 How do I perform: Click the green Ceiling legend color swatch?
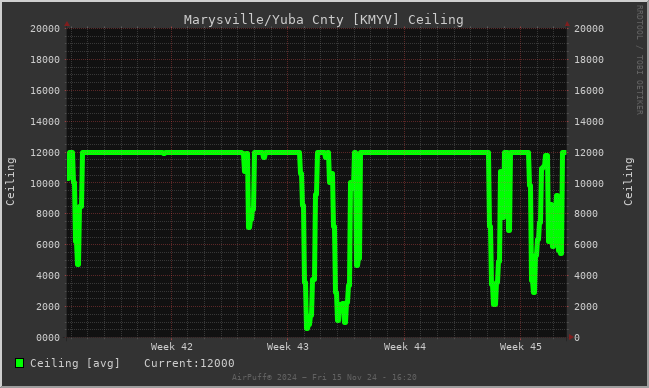(19, 363)
